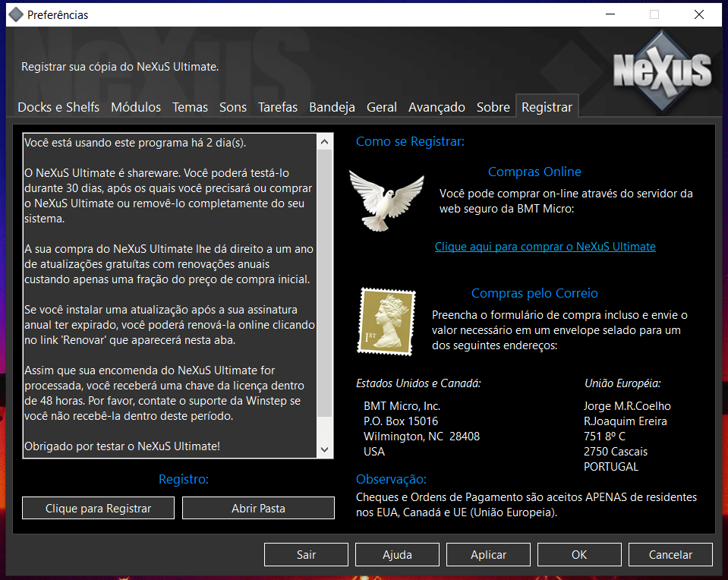This screenshot has height=580, width=728.
Task: Close the Preferências window
Action: click(x=698, y=14)
